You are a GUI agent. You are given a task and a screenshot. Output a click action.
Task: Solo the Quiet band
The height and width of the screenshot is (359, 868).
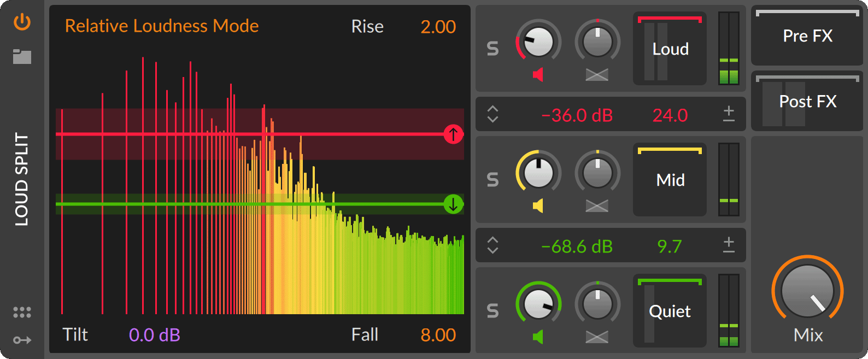493,311
